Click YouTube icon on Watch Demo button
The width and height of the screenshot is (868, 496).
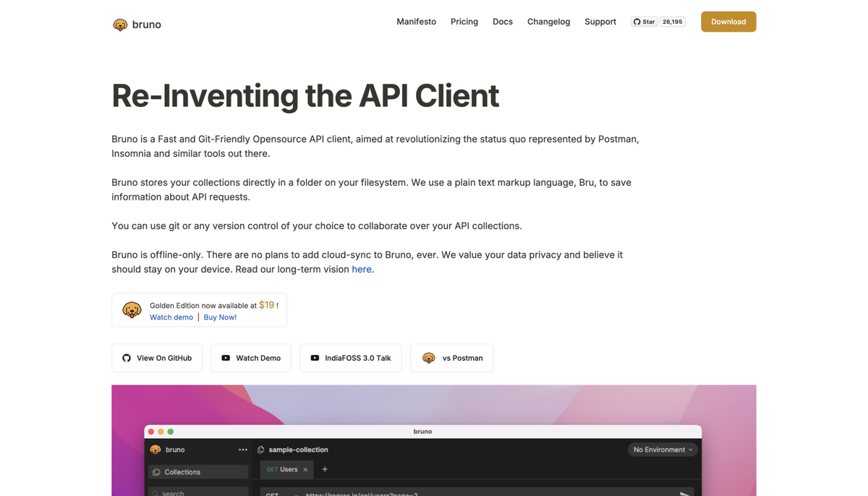[x=226, y=358]
